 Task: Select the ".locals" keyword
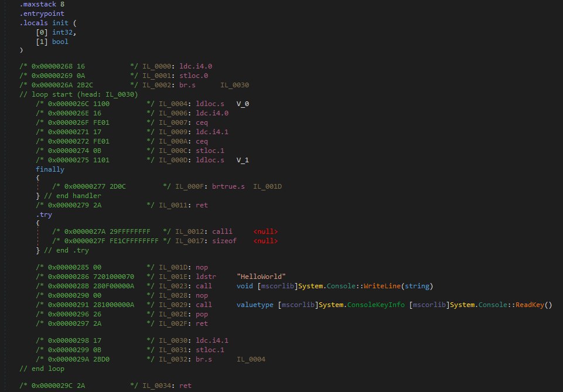[x=34, y=23]
